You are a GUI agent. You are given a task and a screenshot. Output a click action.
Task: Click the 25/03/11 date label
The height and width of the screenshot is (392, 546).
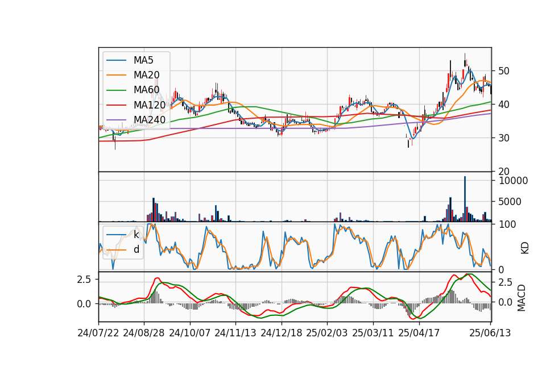(x=373, y=333)
